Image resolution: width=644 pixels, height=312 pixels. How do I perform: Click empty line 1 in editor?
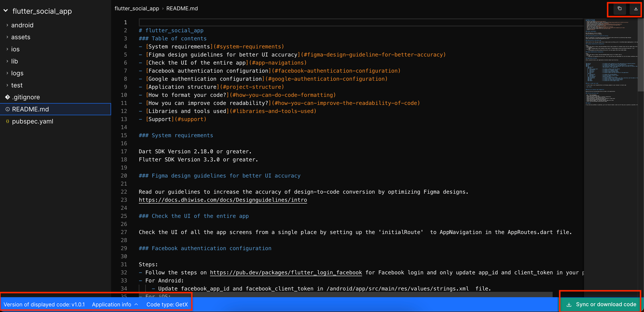point(361,22)
